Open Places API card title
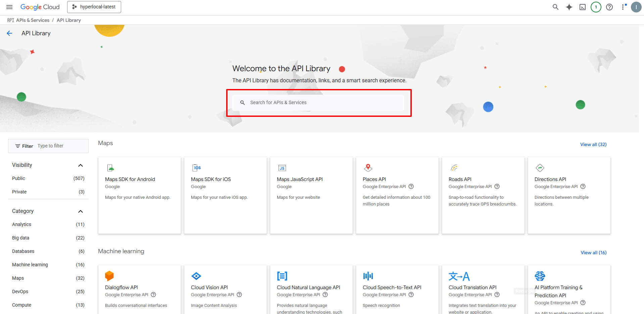 374,179
